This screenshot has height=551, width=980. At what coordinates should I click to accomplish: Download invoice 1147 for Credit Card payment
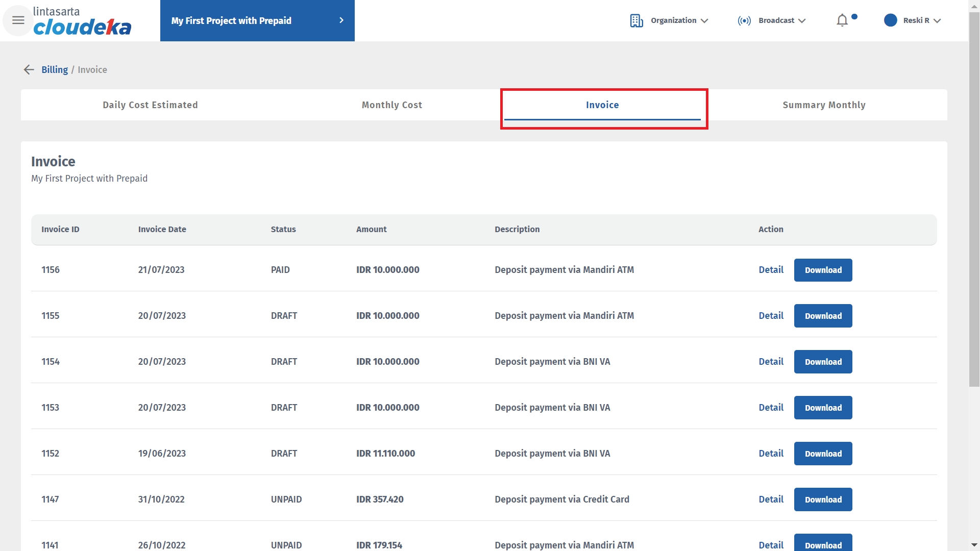823,499
